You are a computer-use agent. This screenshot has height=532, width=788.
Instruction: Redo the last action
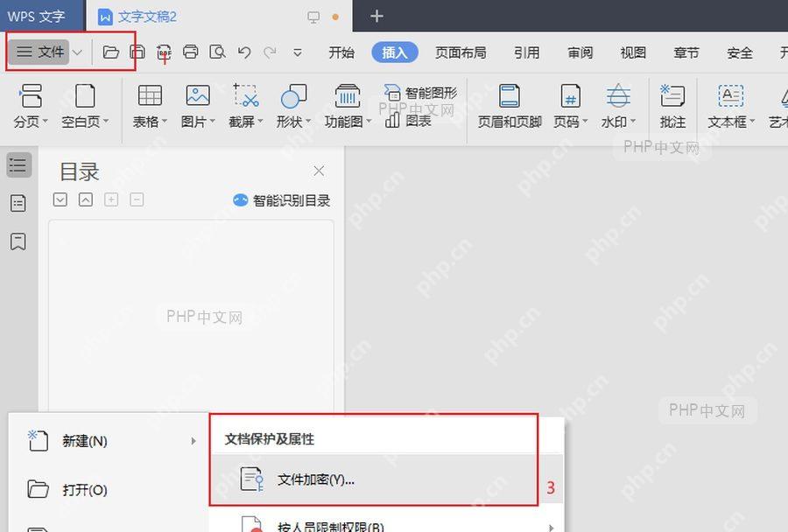coord(271,52)
